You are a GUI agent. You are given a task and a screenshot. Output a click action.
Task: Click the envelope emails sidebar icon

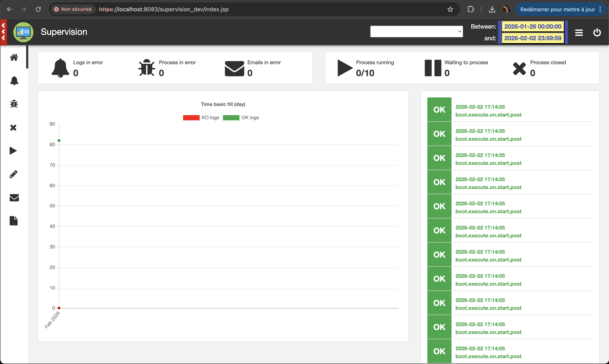14,198
